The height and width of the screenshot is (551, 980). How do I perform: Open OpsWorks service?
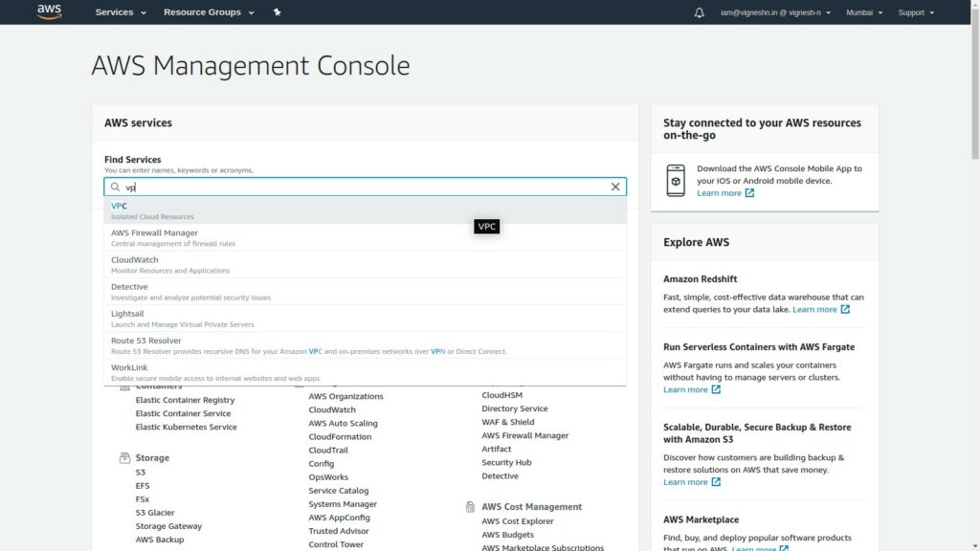click(328, 477)
